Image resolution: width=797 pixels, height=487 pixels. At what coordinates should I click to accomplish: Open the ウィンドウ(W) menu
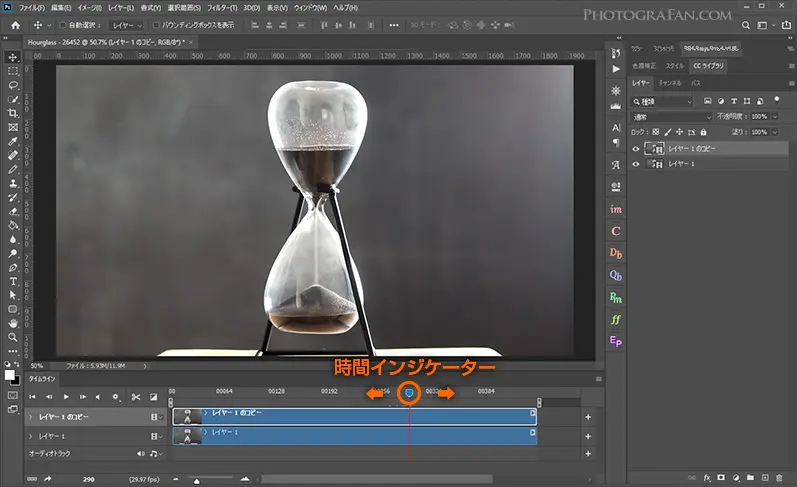click(311, 8)
